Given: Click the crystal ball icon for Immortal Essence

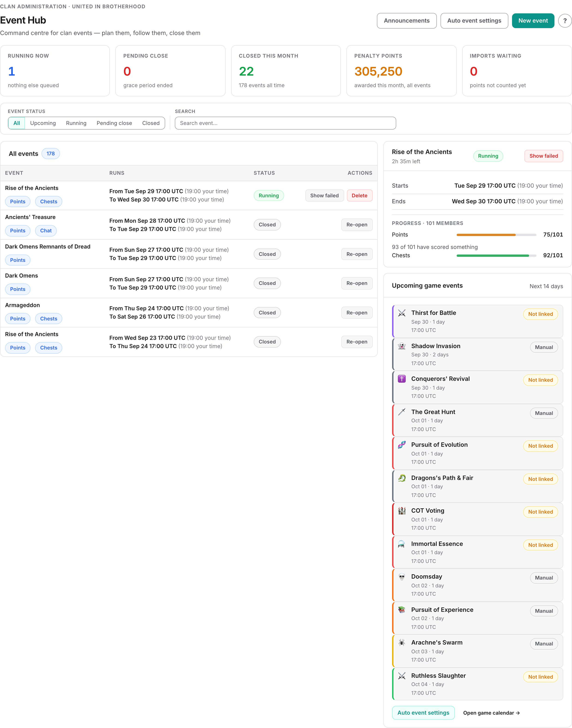Looking at the screenshot, I should 402,544.
